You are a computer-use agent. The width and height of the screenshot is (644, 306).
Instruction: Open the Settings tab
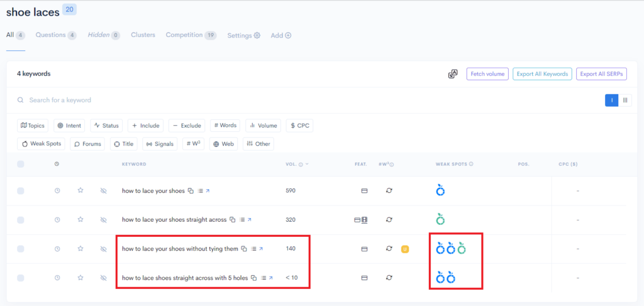(x=244, y=36)
